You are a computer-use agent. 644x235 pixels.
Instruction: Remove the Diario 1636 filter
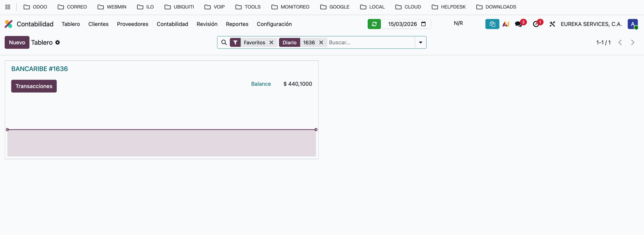click(321, 43)
